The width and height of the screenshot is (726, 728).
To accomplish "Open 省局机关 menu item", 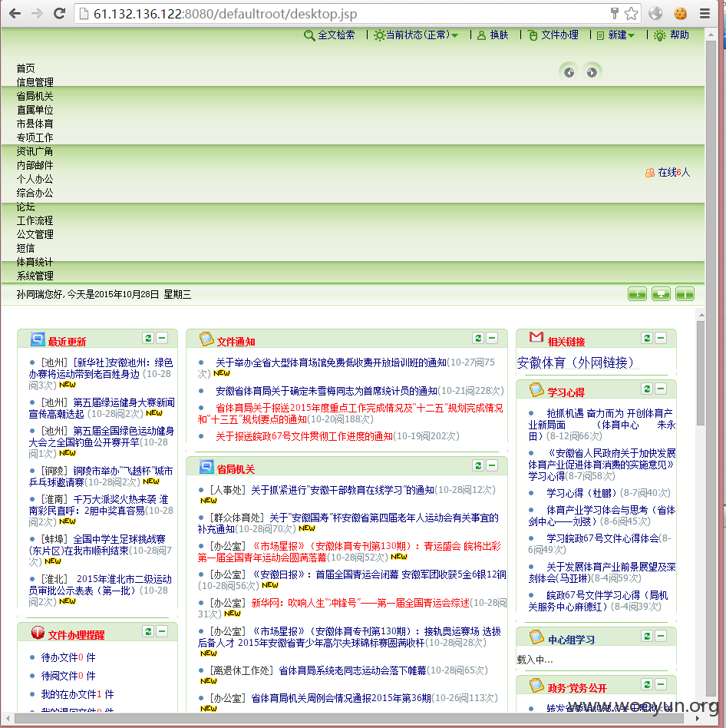I will click(35, 96).
